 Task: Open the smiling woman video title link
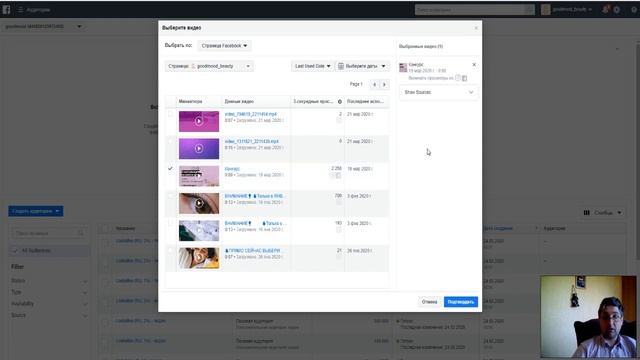[x=252, y=251]
